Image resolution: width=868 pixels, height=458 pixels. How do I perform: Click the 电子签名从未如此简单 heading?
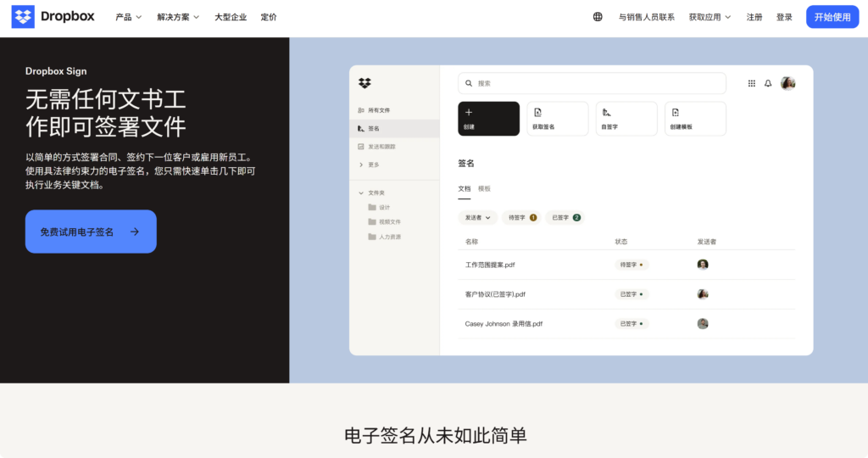(435, 435)
